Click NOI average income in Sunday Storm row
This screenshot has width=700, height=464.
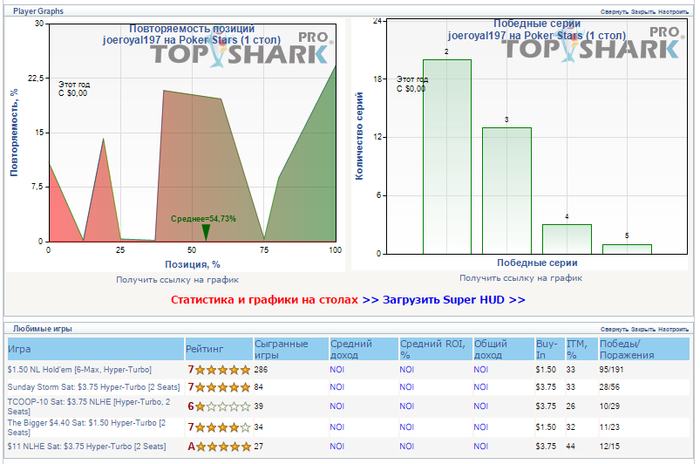(x=337, y=387)
